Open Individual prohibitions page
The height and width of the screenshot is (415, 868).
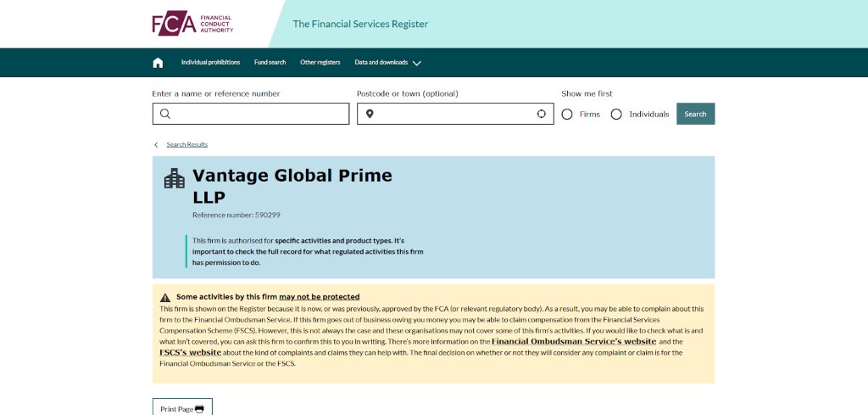(210, 63)
